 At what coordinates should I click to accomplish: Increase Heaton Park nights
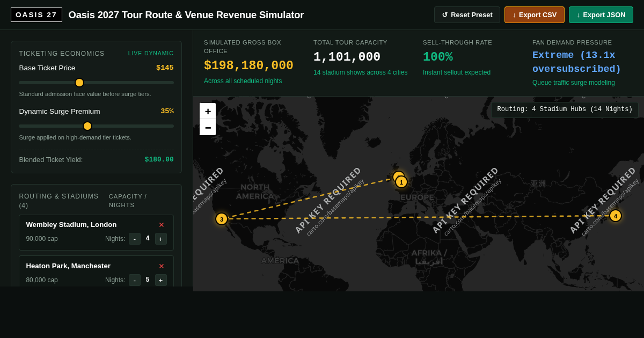point(161,280)
